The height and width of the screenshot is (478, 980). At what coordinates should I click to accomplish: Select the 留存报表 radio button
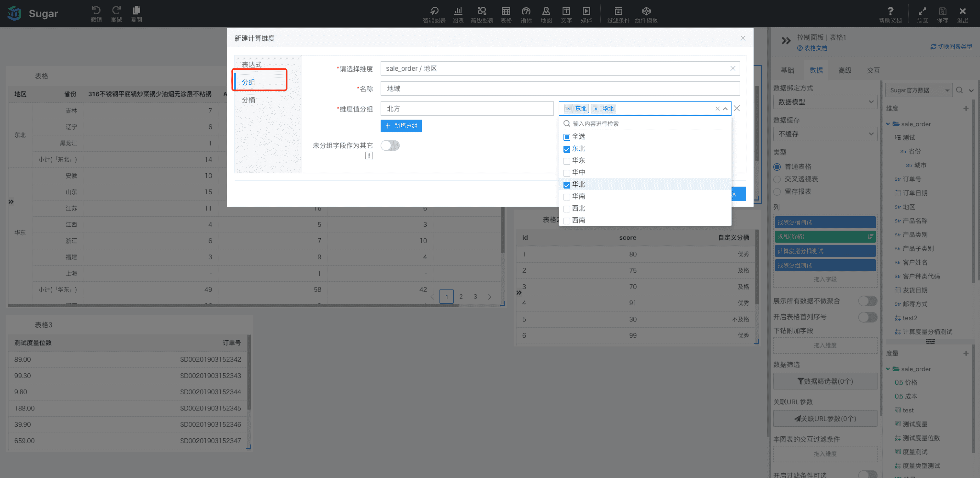(777, 192)
